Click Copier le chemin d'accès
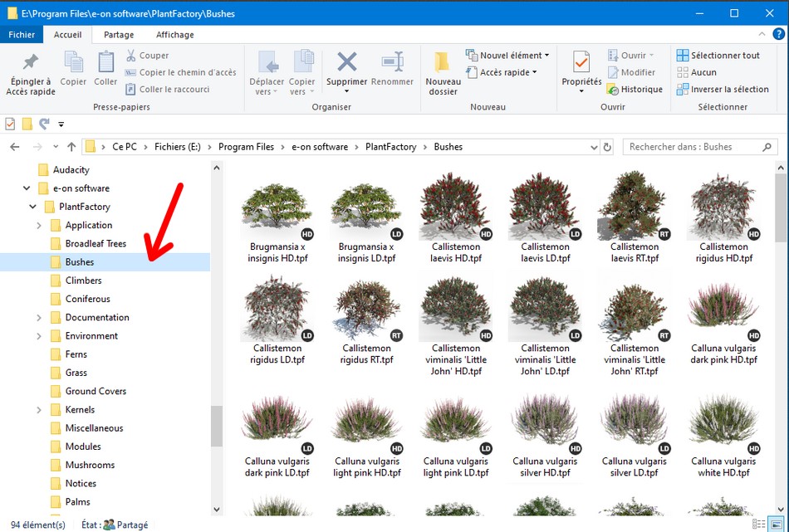 (181, 72)
